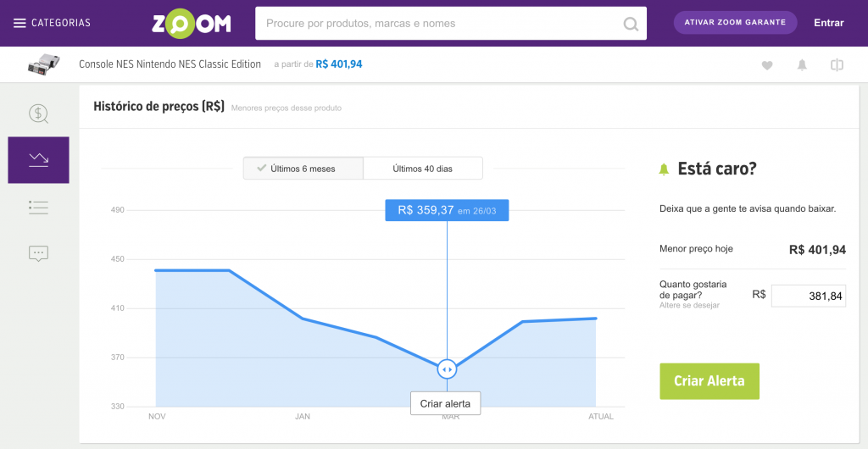The height and width of the screenshot is (449, 868).
Task: Click the green Criar Alerta button
Action: pos(709,381)
